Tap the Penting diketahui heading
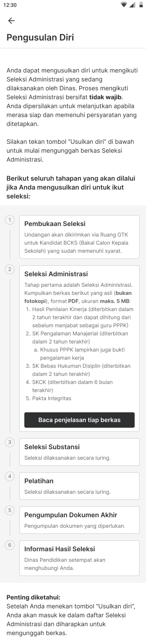 click(33, 597)
